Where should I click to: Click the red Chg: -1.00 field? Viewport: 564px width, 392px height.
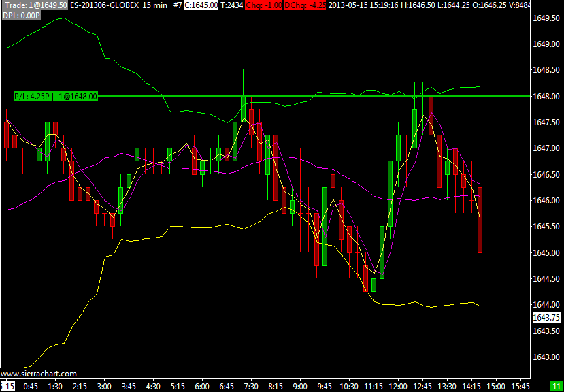(x=263, y=5)
